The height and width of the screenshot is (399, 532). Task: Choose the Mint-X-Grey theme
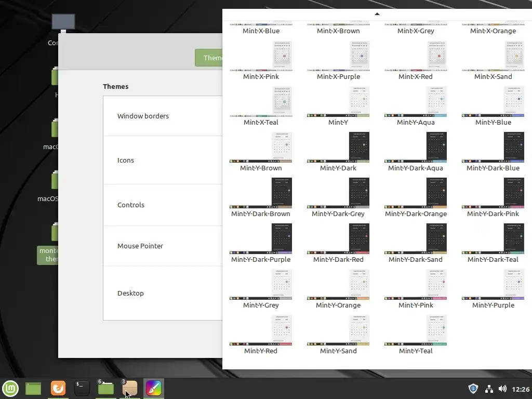[416, 27]
